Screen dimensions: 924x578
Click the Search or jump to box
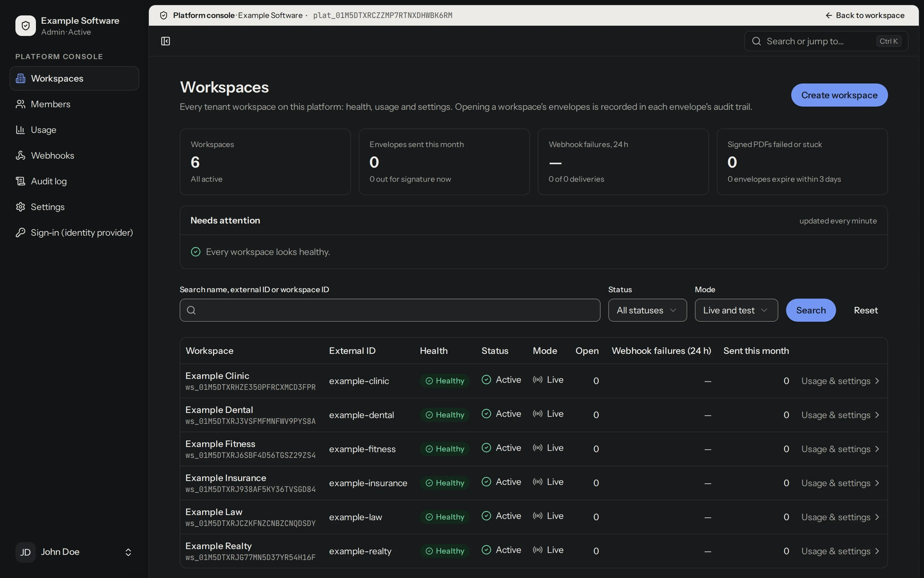(x=826, y=41)
